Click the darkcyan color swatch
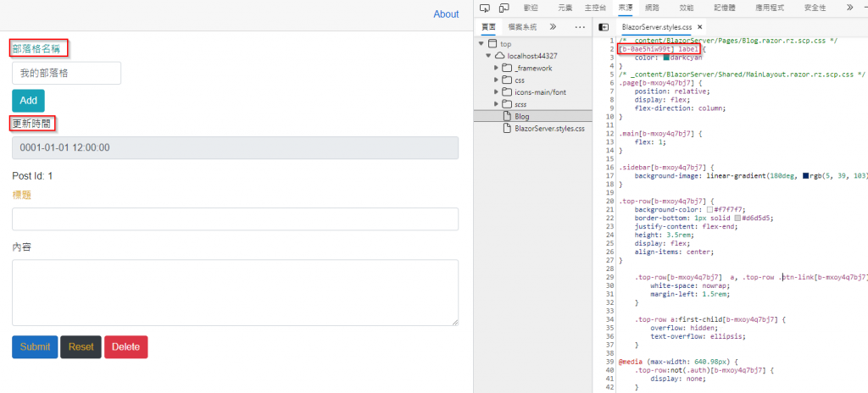868x393 pixels. 666,58
